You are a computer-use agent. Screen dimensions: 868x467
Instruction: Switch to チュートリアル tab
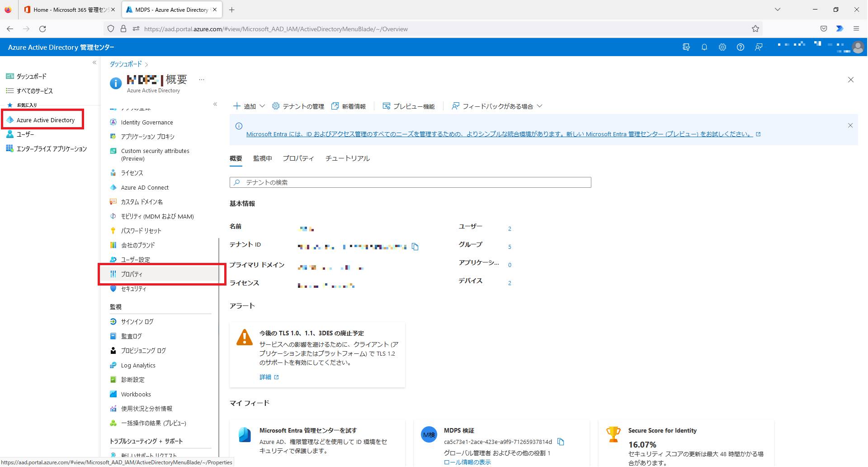(348, 158)
